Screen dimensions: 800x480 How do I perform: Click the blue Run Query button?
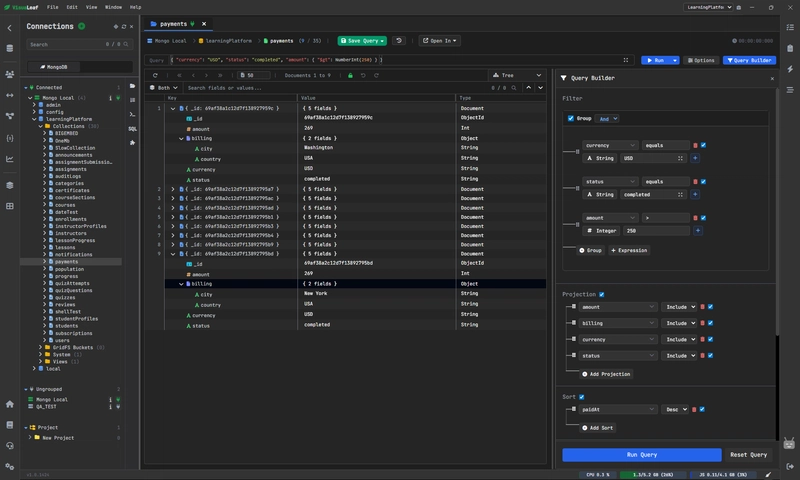click(x=641, y=455)
